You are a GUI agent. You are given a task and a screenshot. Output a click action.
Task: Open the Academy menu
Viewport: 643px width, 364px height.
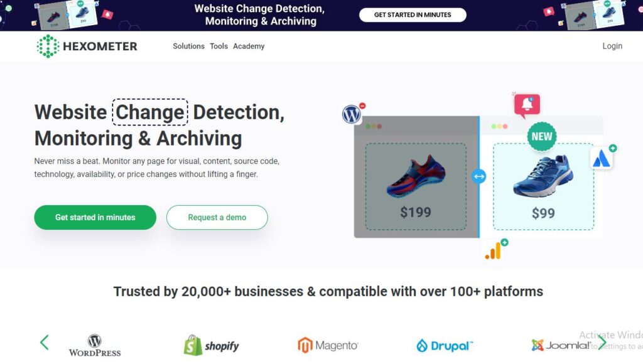(x=249, y=46)
